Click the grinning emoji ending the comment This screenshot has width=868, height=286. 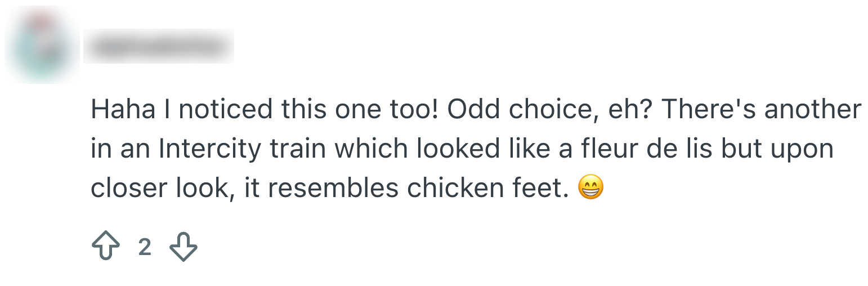(x=590, y=187)
